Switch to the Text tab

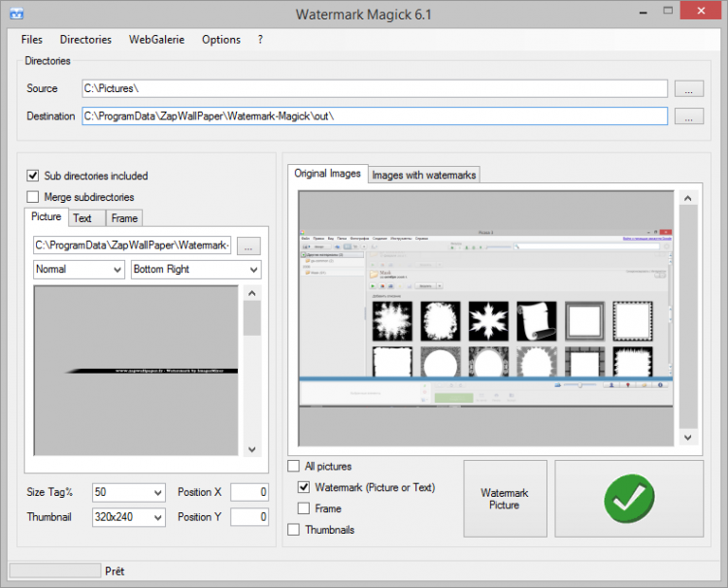pyautogui.click(x=83, y=218)
